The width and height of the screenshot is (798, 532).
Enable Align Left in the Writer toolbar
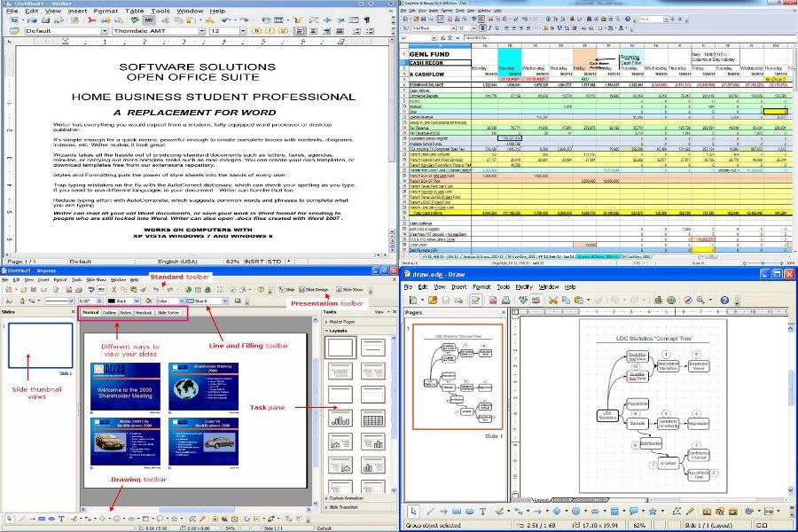pos(301,31)
